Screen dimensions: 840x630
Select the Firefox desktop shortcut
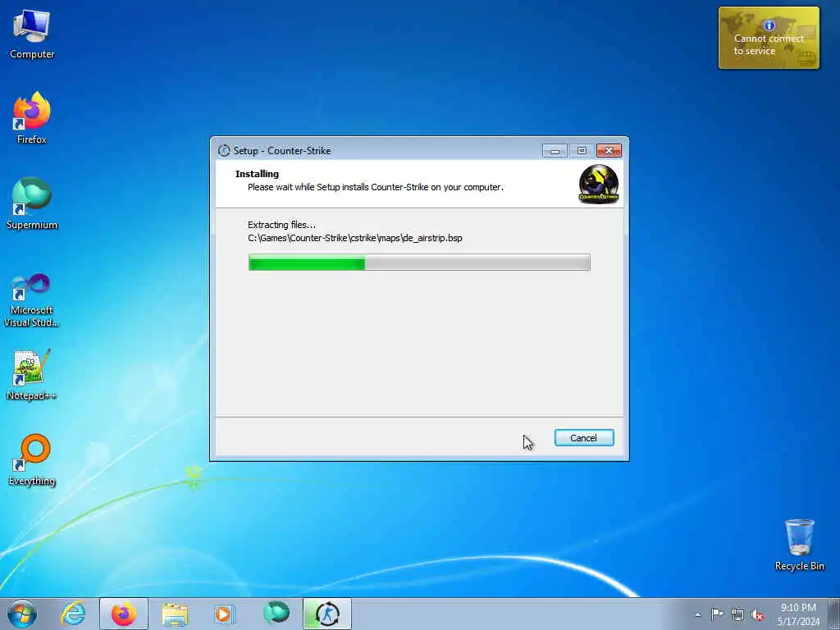(x=32, y=118)
